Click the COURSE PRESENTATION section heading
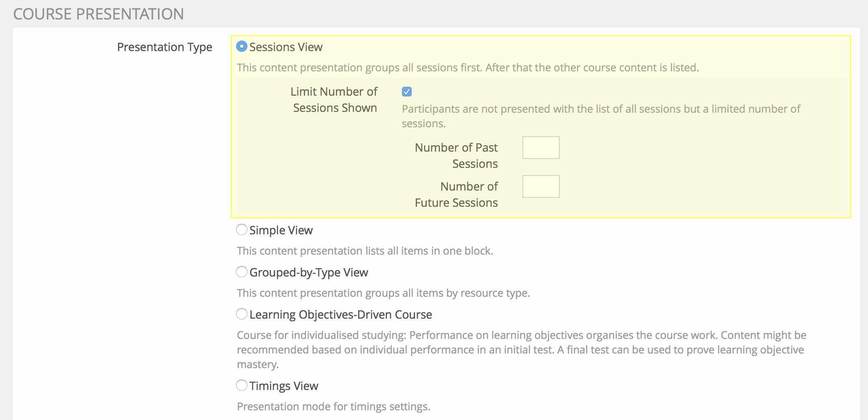The height and width of the screenshot is (420, 868). point(99,14)
